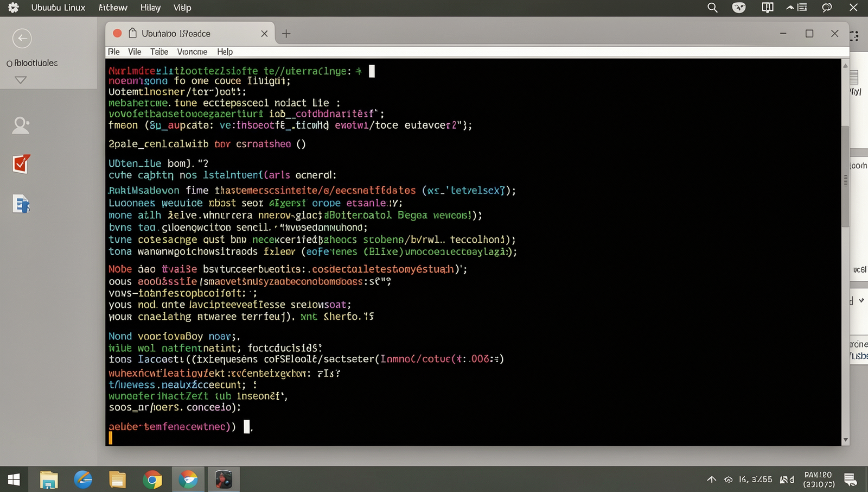Viewport: 868px width, 492px height.
Task: Click the text '2pale_cenlcalwitb'
Action: [158, 144]
